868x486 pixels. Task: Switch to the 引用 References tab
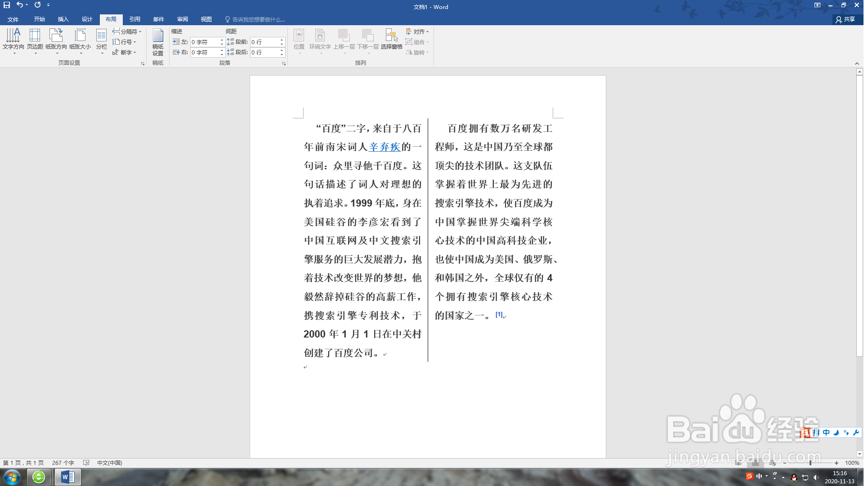coord(135,19)
